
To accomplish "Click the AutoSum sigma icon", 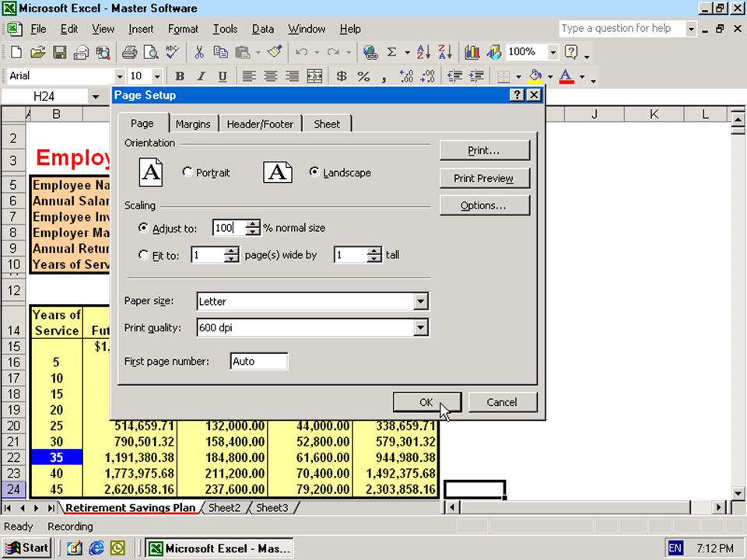I will [391, 52].
